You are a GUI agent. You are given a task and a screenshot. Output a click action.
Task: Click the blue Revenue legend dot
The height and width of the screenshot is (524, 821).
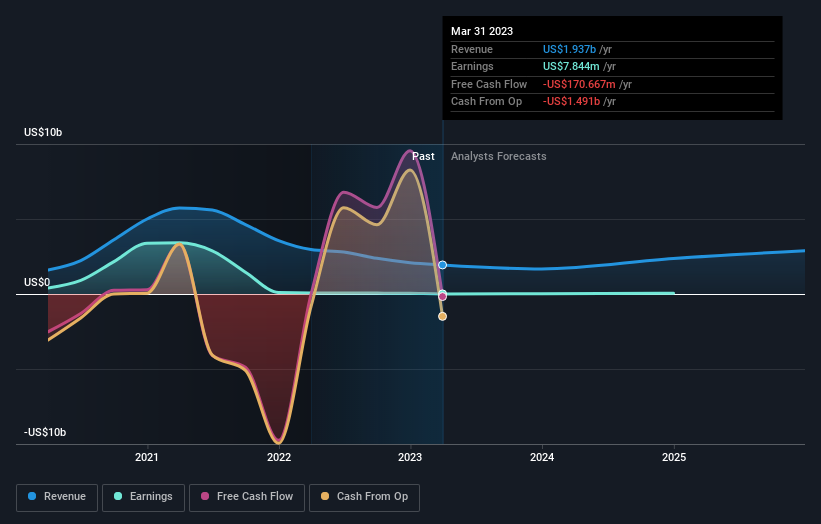tap(32, 496)
